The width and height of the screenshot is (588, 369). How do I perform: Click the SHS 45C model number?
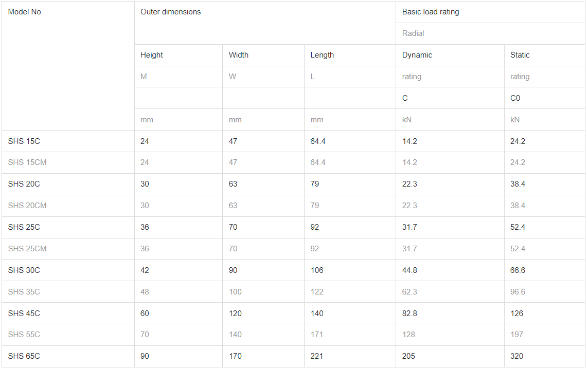pos(24,313)
